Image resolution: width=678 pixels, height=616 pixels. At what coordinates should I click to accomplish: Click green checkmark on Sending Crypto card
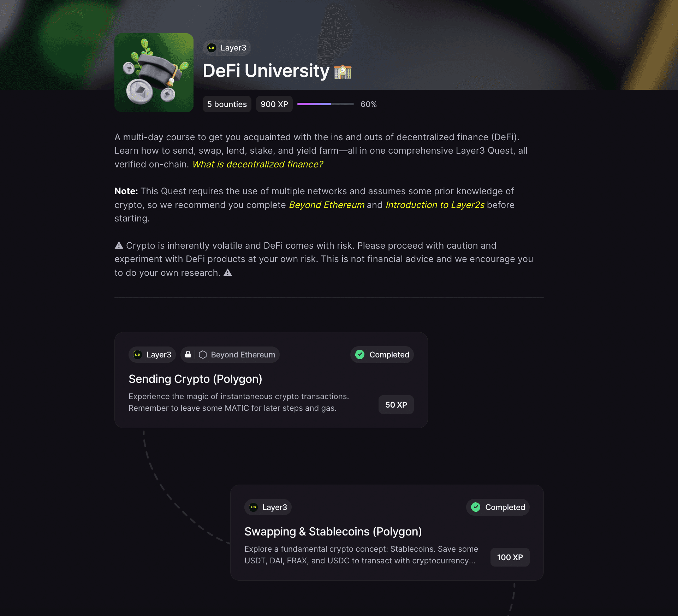click(x=360, y=354)
